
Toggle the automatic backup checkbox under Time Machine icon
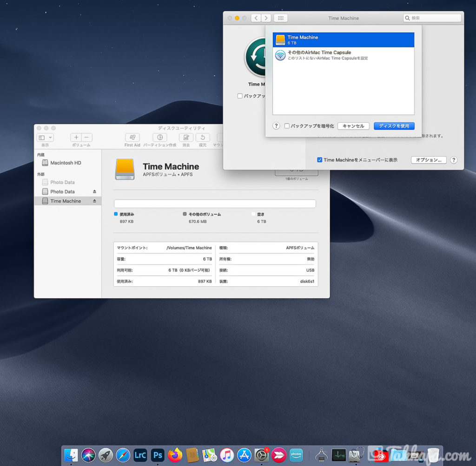pos(240,96)
